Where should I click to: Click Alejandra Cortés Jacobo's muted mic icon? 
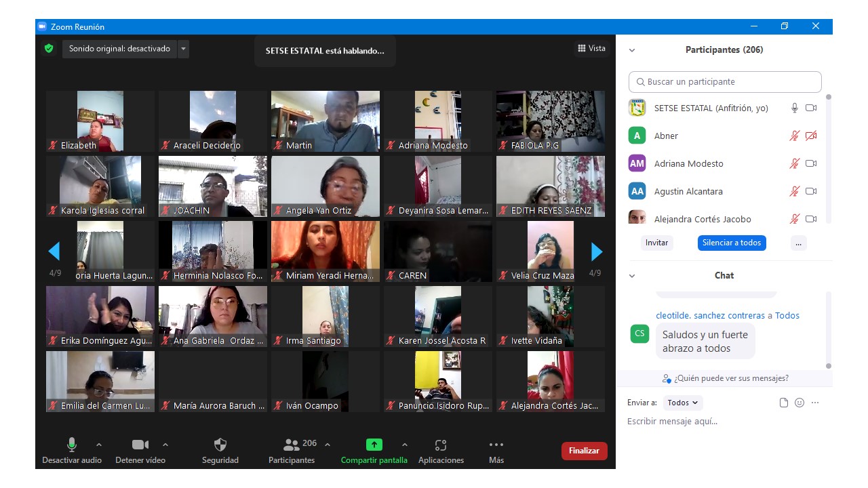coord(795,219)
